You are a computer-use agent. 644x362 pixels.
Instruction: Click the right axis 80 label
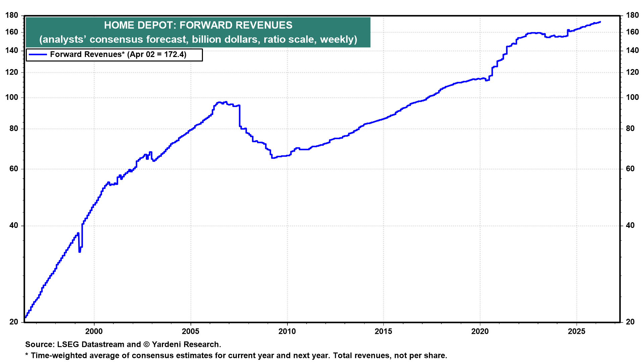point(630,129)
